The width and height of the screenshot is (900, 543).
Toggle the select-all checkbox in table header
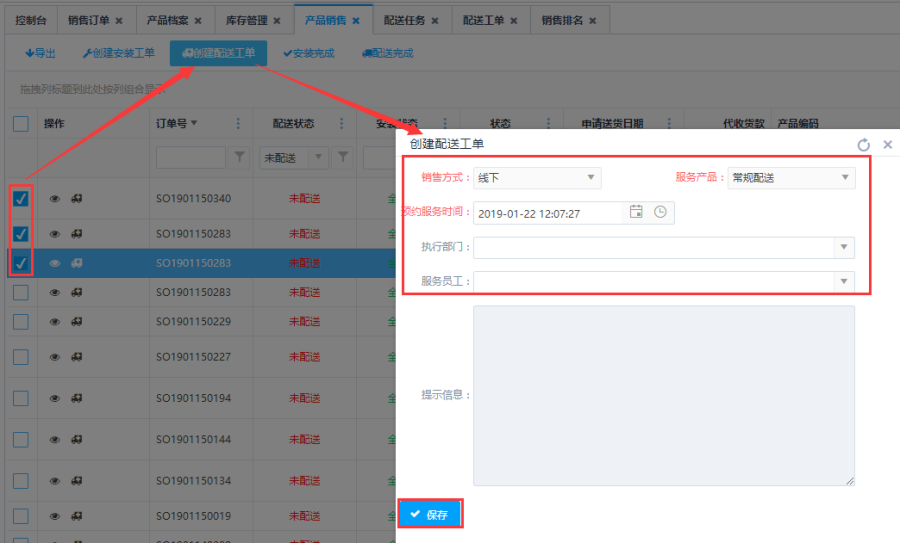21,124
